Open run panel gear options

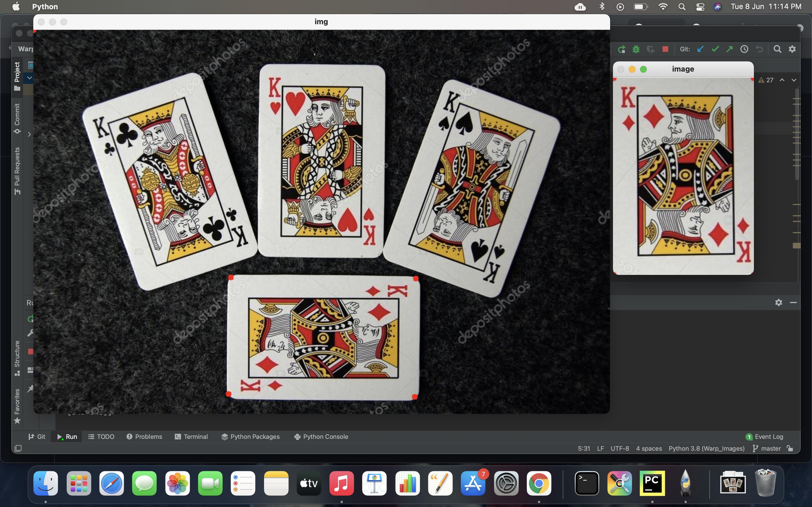tap(778, 303)
